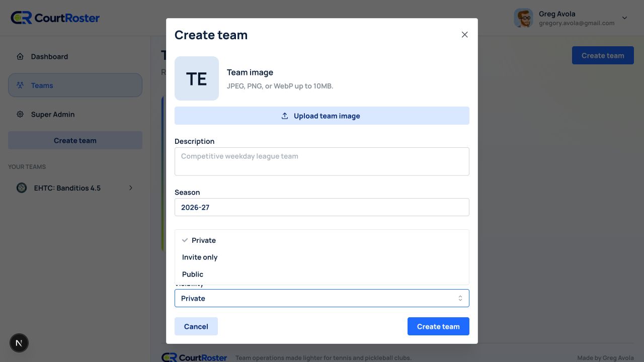This screenshot has height=362, width=644.
Task: Click the gregory.avola@gmail.com email text
Action: pyautogui.click(x=577, y=23)
